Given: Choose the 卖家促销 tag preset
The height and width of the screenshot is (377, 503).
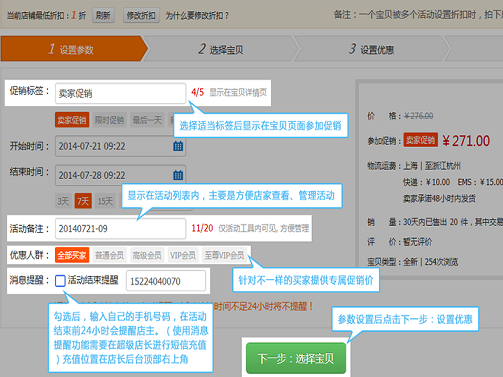Looking at the screenshot, I should (x=72, y=120).
